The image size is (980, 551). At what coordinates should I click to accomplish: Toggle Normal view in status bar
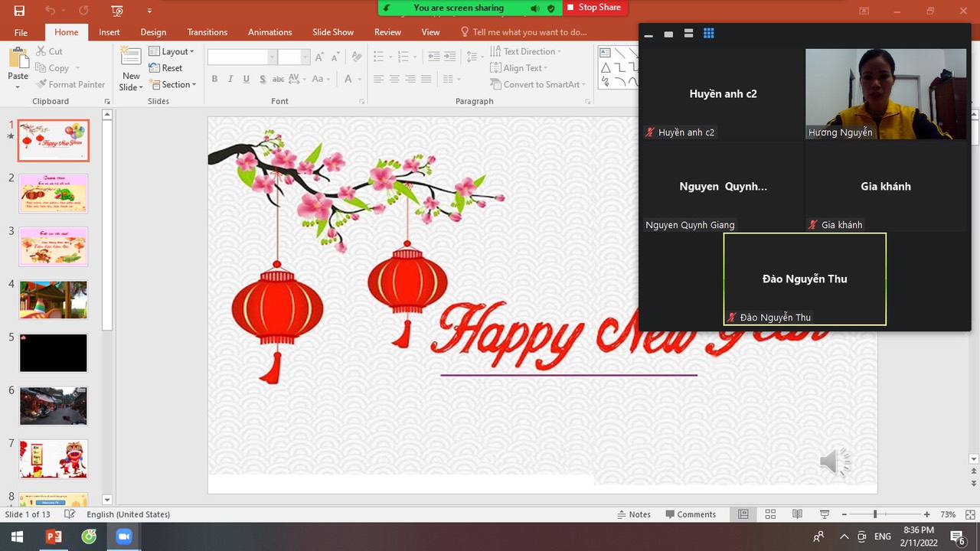click(743, 514)
